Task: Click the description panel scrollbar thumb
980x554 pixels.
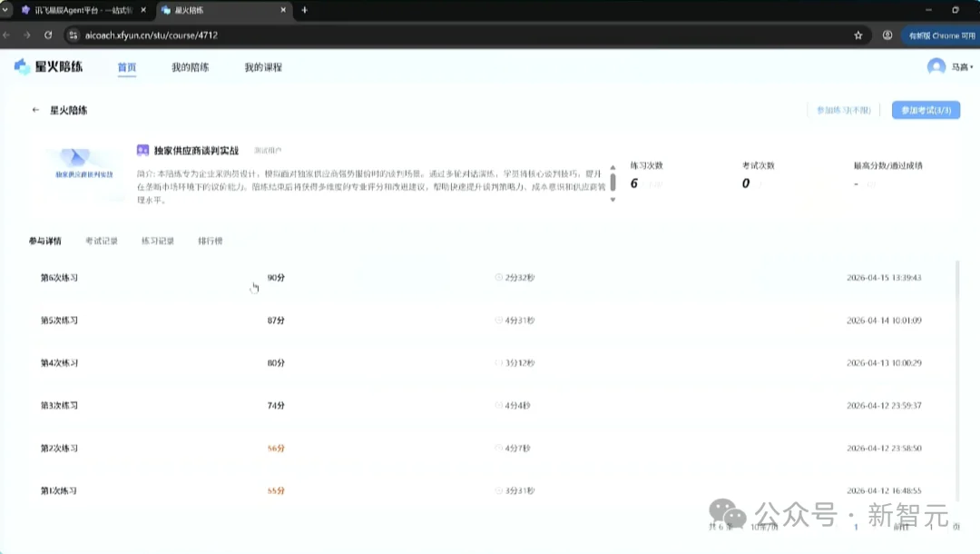Action: (x=613, y=182)
